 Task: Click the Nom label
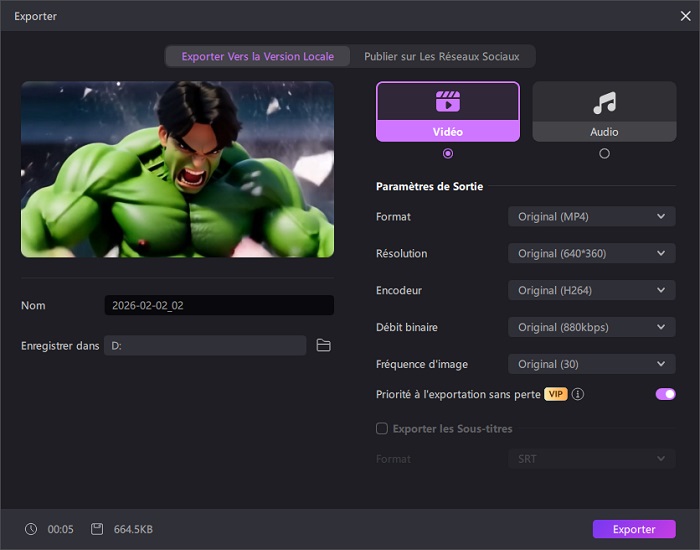(33, 305)
